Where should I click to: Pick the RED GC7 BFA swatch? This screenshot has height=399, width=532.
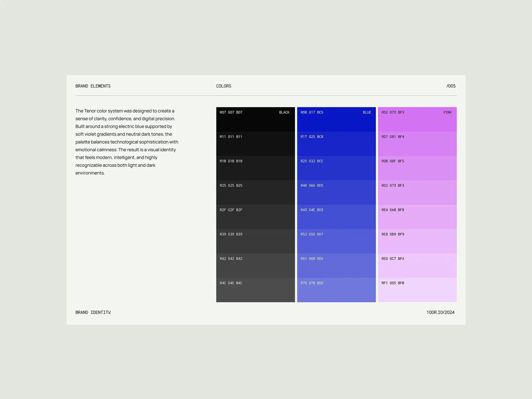[x=417, y=266]
